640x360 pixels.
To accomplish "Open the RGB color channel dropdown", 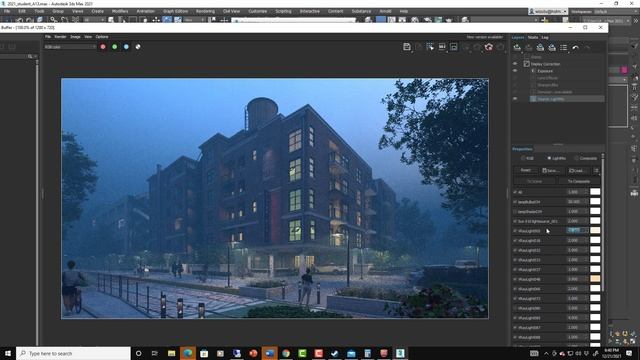I will (70, 47).
